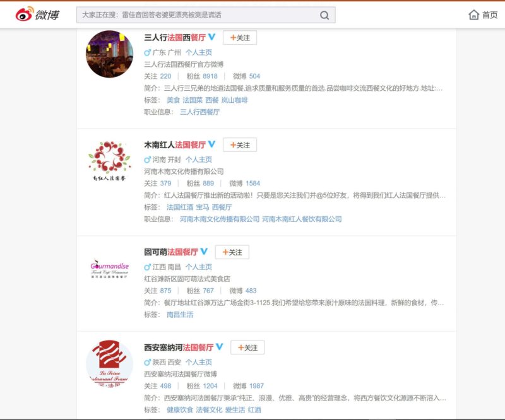Open the 三人行法国西餐厅 avatar photo
This screenshot has width=505, height=420.
pos(109,54)
